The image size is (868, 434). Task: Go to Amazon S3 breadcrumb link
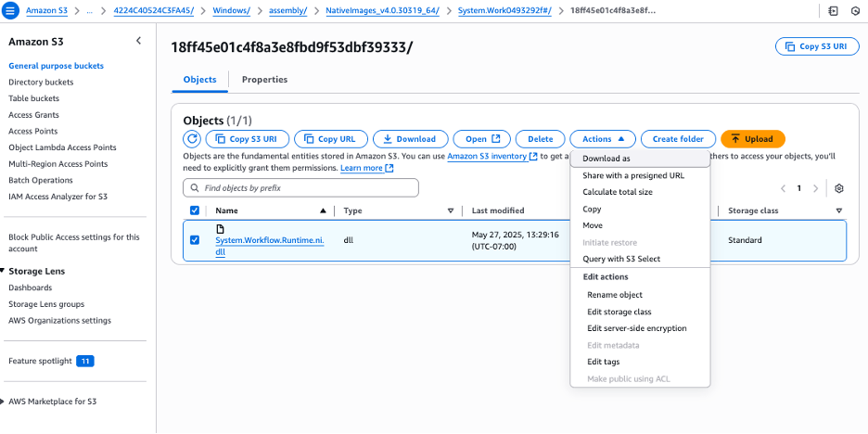[x=47, y=10]
